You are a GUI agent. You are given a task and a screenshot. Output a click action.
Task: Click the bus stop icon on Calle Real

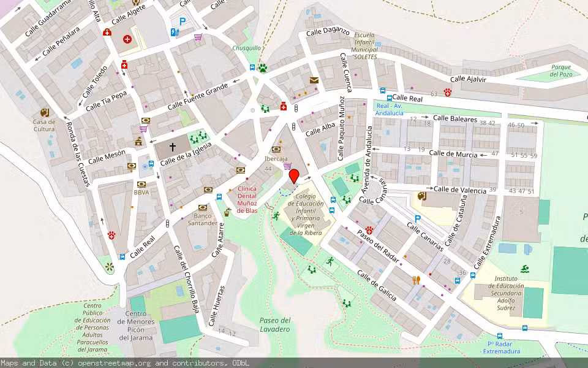(x=122, y=257)
